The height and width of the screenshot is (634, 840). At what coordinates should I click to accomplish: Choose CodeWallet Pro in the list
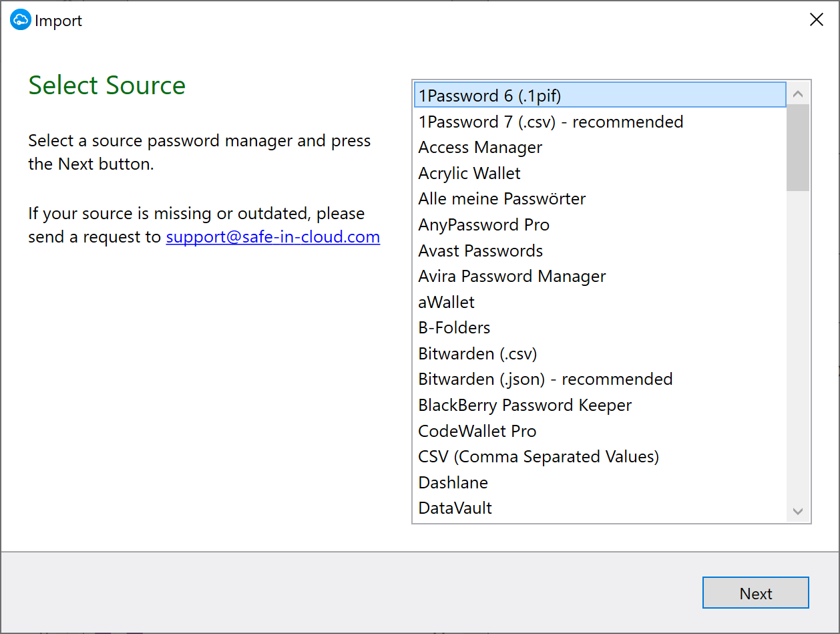[x=600, y=431]
